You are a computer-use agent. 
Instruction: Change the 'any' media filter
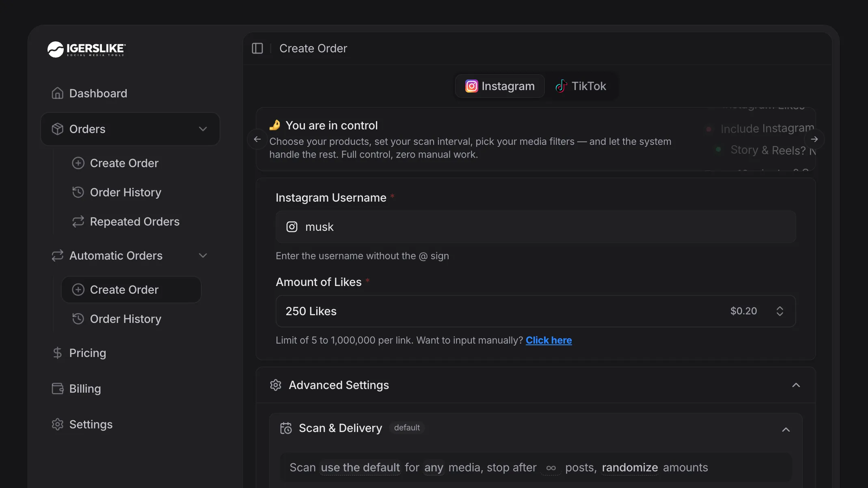point(434,467)
